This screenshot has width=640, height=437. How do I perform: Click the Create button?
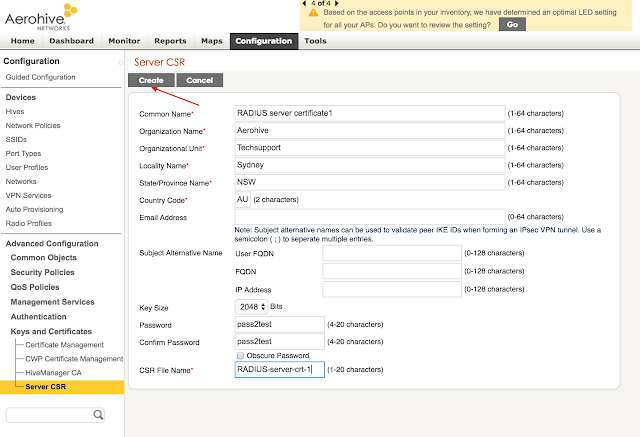tap(151, 80)
